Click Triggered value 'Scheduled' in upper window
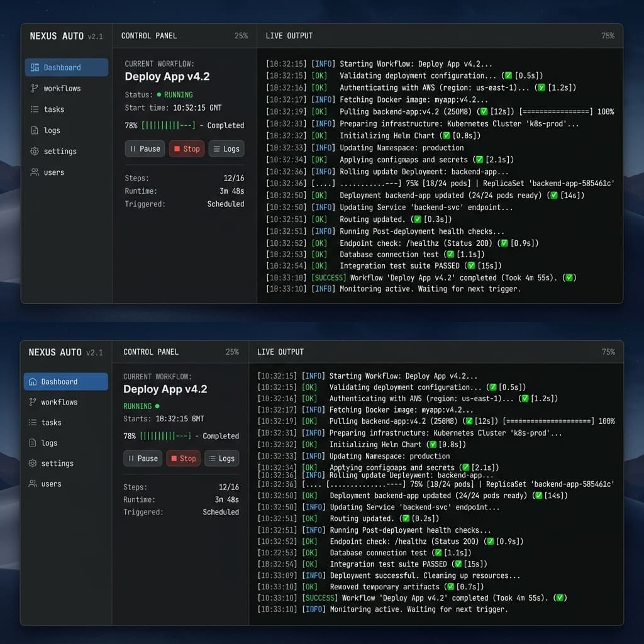Image resolution: width=644 pixels, height=644 pixels. (x=226, y=204)
